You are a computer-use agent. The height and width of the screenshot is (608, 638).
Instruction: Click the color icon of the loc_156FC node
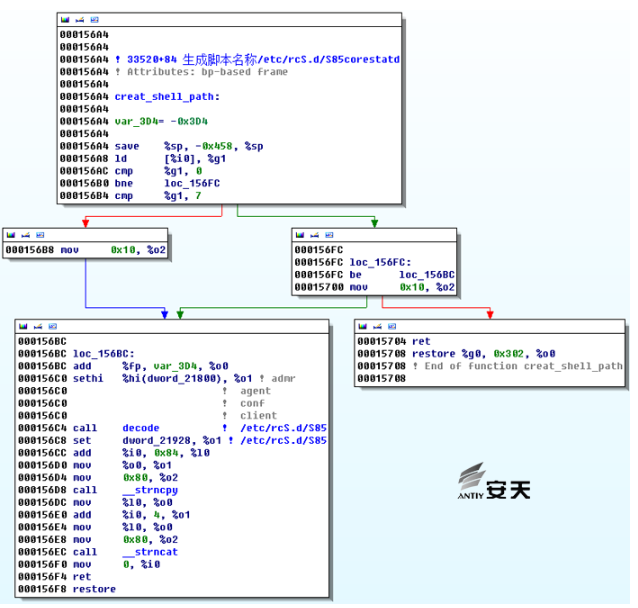[x=300, y=235]
